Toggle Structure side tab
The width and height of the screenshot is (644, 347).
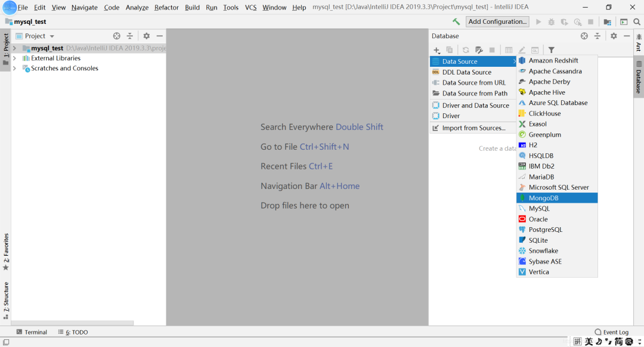tap(6, 300)
